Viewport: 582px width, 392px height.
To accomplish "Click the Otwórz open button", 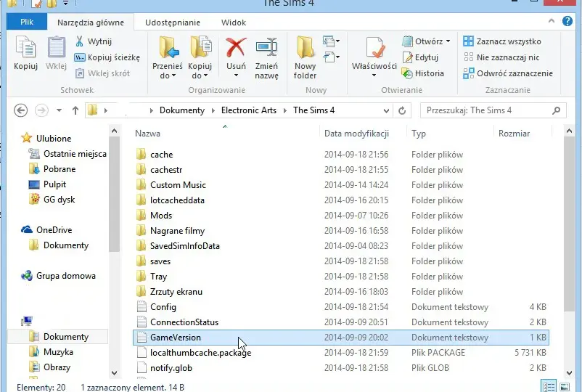I will coord(422,41).
